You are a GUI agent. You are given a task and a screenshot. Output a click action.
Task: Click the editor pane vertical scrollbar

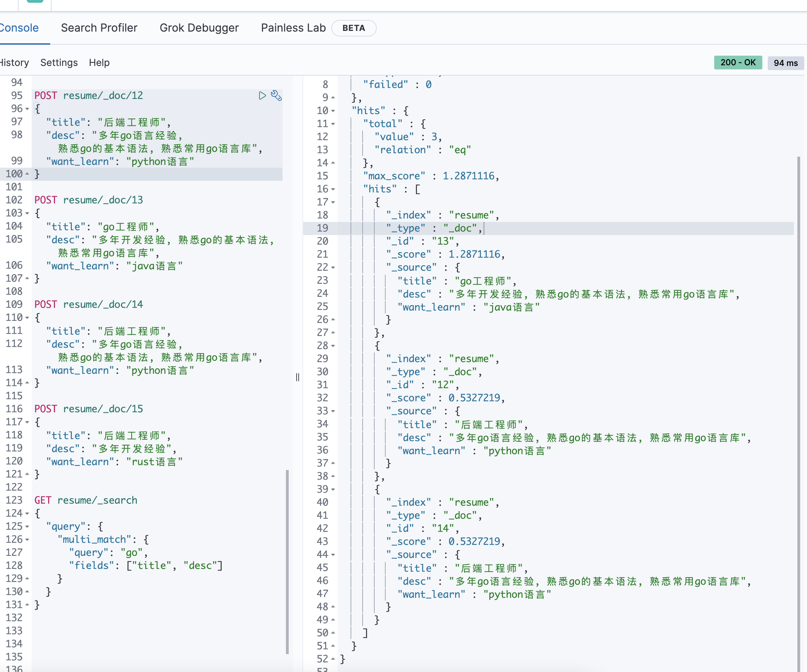[287, 562]
